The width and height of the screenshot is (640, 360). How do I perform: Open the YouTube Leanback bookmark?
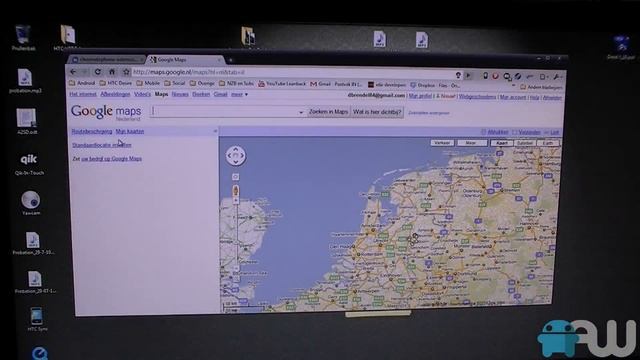coord(282,84)
